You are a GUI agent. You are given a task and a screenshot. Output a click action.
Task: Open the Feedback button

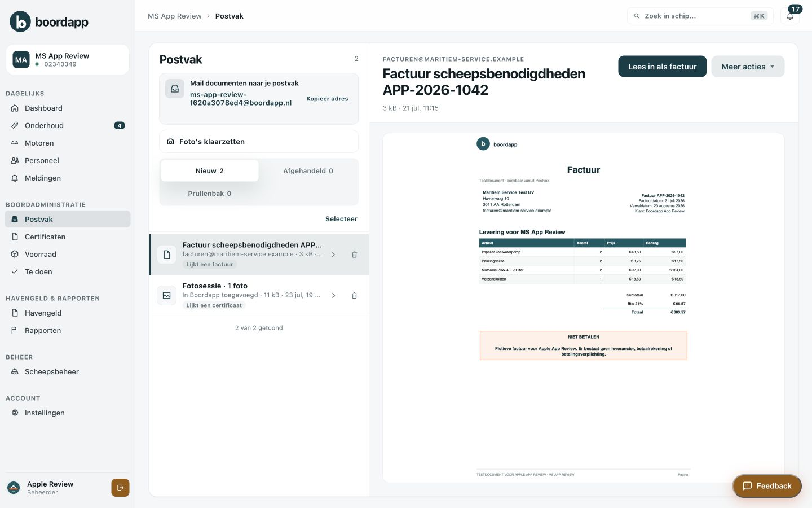pos(767,486)
